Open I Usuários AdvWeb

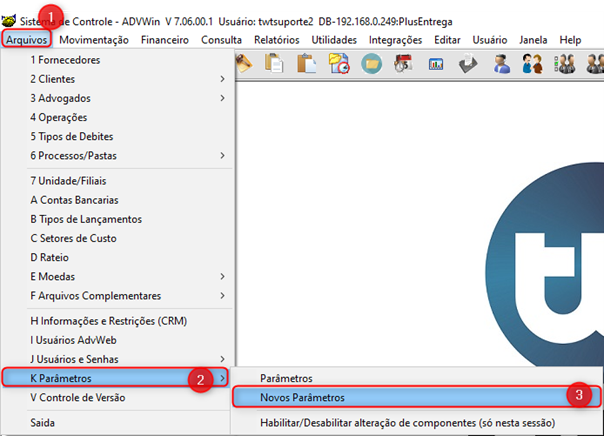coord(117,340)
